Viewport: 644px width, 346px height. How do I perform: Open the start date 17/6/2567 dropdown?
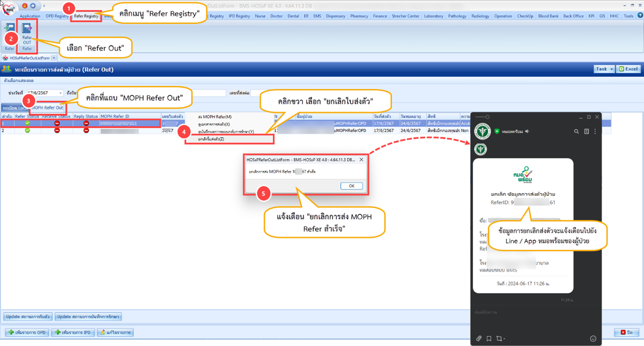coord(60,93)
